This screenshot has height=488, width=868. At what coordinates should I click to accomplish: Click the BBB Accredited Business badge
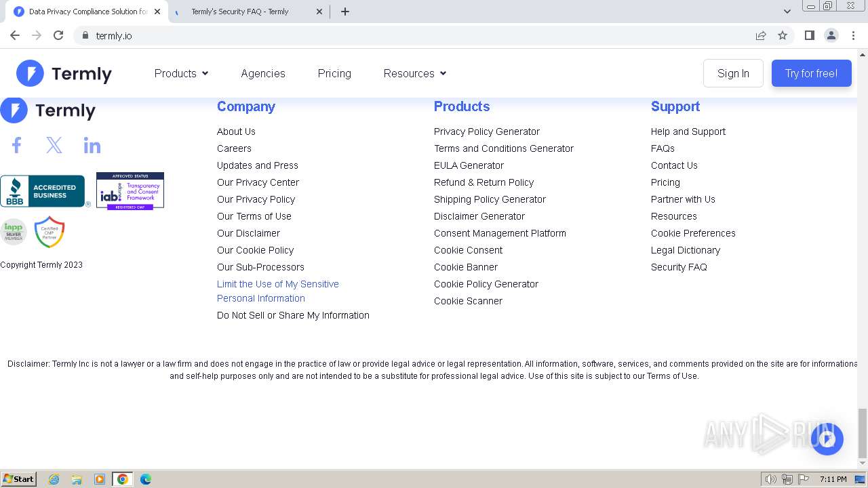(45, 191)
